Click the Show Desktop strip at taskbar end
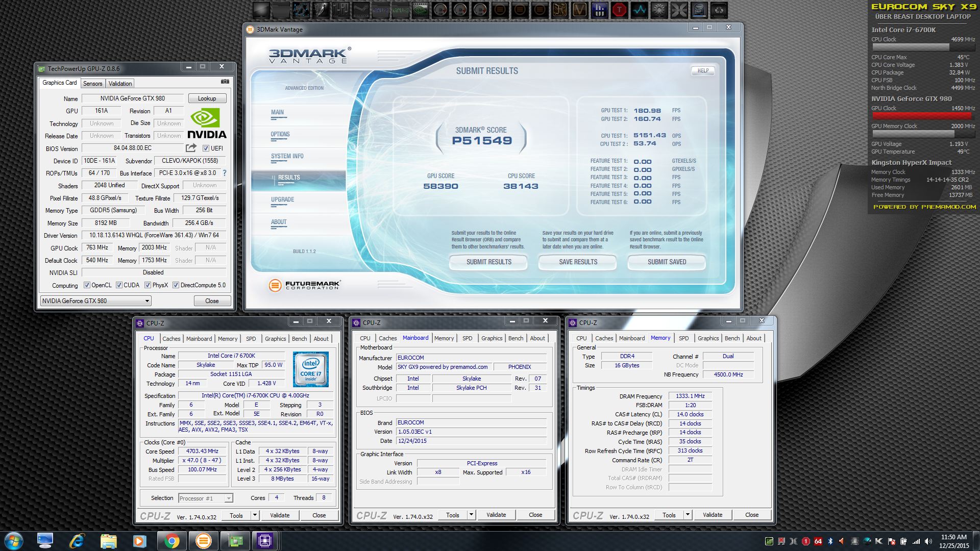Image resolution: width=980 pixels, height=551 pixels. [976, 541]
